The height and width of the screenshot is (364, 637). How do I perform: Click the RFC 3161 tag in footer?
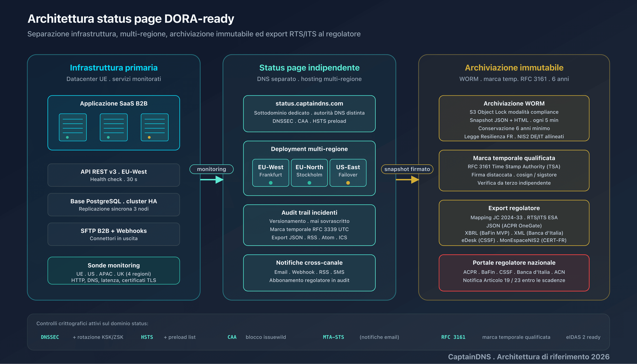(453, 337)
